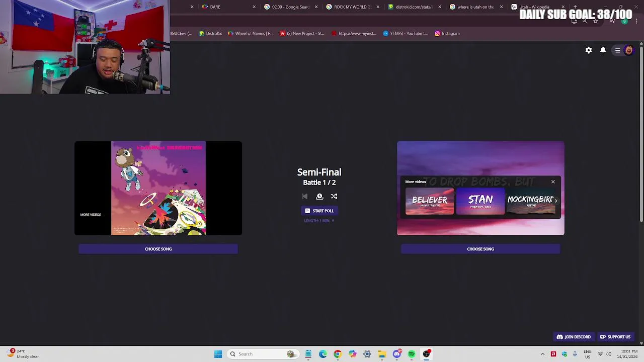The height and width of the screenshot is (362, 644).
Task: Switch to the Utah - Wikipedia tab
Action: coord(533,7)
